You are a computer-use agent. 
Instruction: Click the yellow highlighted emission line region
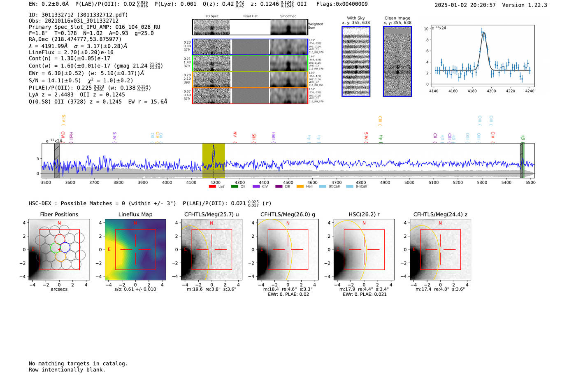tap(214, 160)
